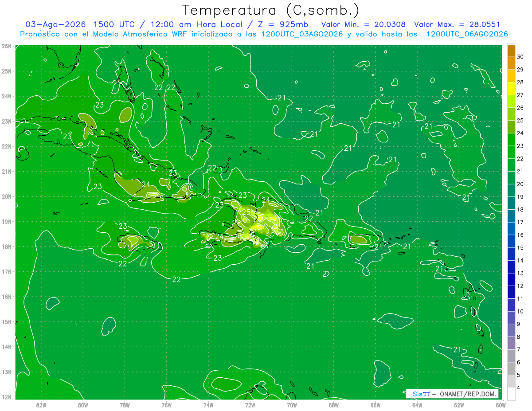The height and width of the screenshot is (411, 532).
Task: Click the "82W" longitude axis label
Action: (x=41, y=404)
